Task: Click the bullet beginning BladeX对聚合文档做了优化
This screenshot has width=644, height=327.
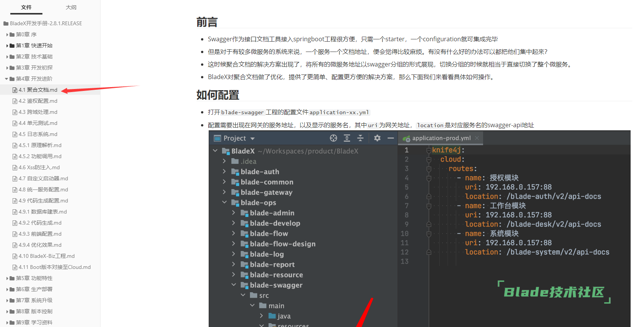Action: point(351,77)
